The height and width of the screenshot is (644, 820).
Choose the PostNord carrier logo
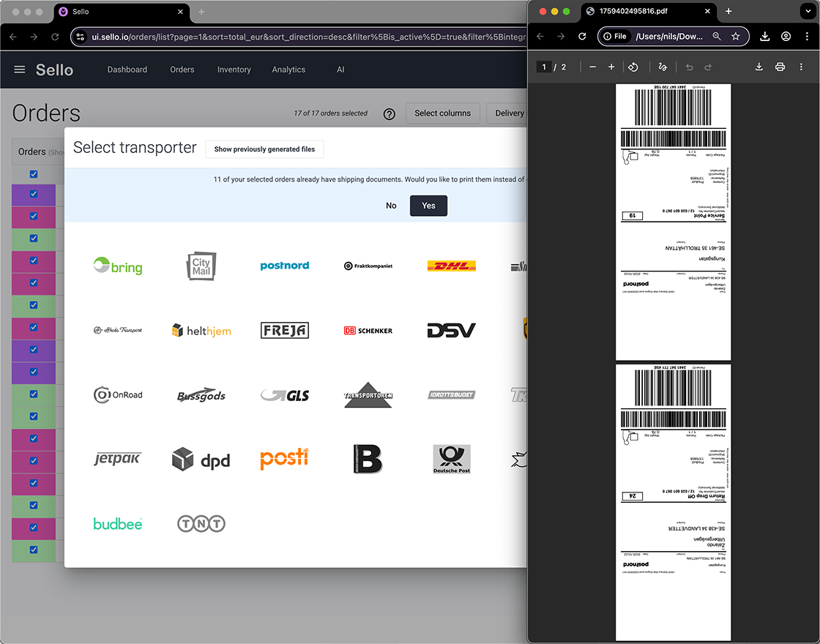284,266
